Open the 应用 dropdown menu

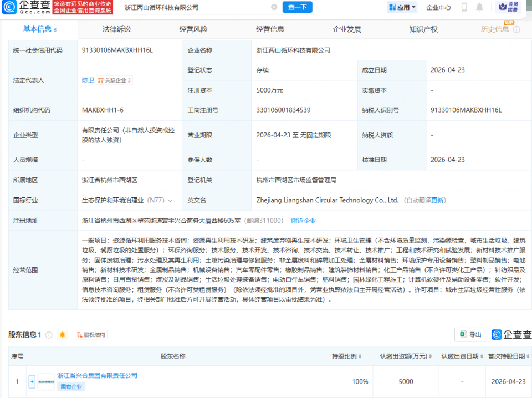pyautogui.click(x=402, y=7)
